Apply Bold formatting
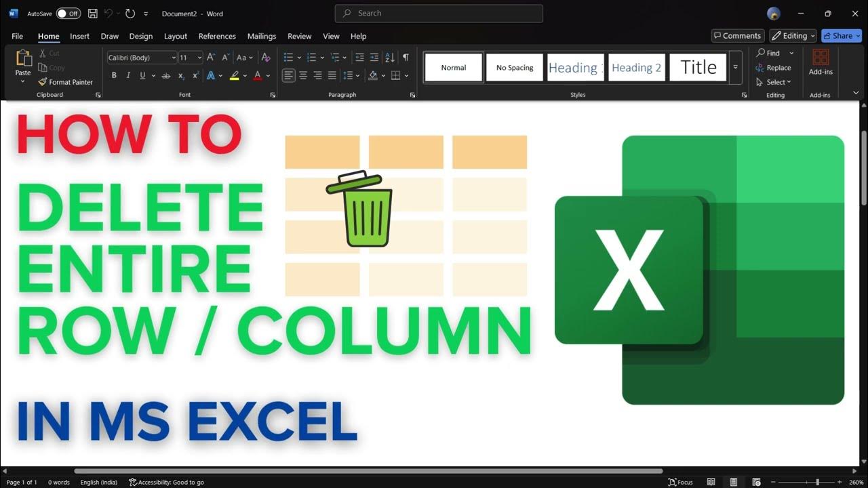 pos(114,75)
